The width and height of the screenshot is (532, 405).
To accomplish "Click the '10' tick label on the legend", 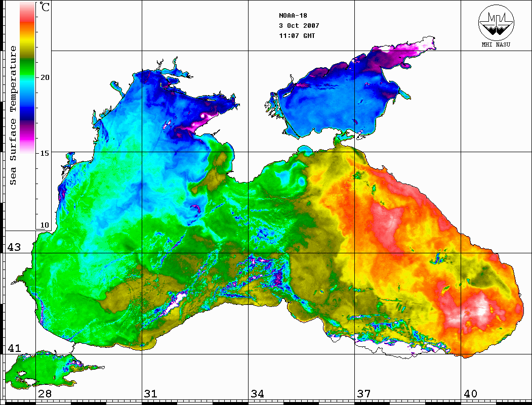I will (x=45, y=225).
